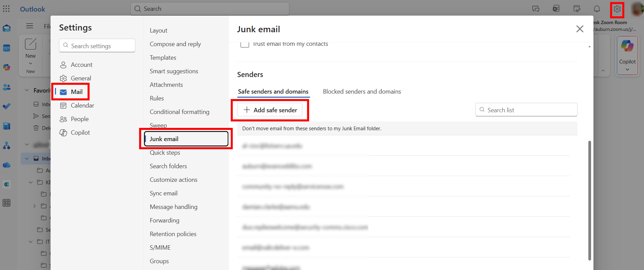Open Copilot app in left rail
This screenshot has height=270, width=644.
point(6,67)
